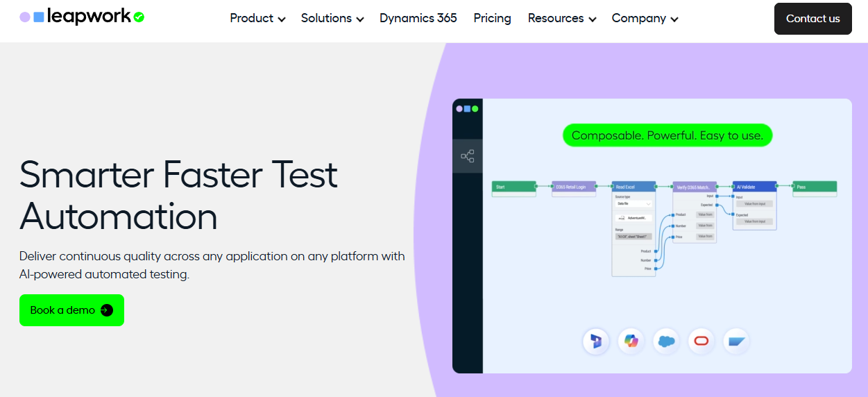Click the Salesforce cloud icon
Image resolution: width=868 pixels, height=397 pixels.
667,341
